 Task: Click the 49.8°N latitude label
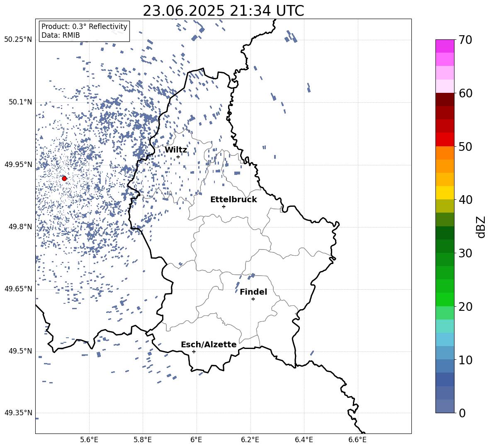pyautogui.click(x=20, y=227)
